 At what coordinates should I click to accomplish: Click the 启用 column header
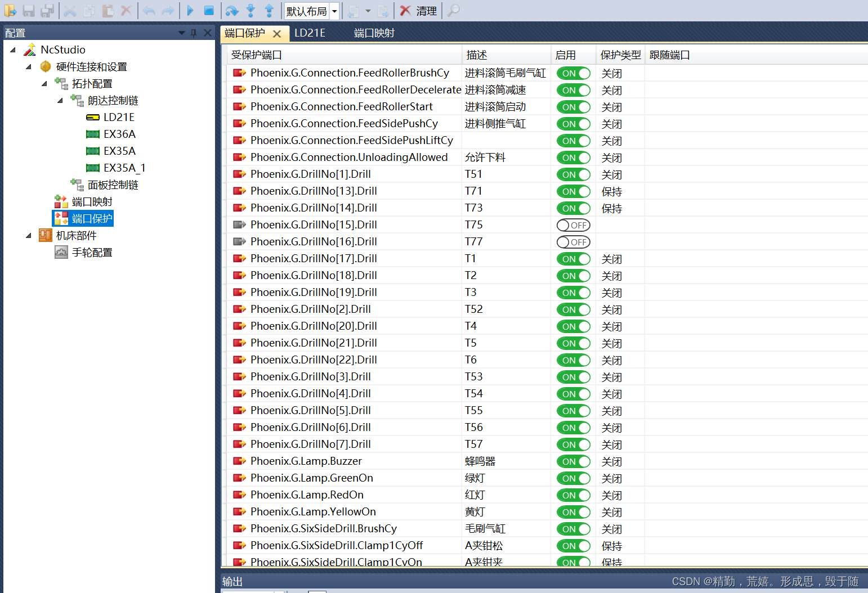(573, 55)
